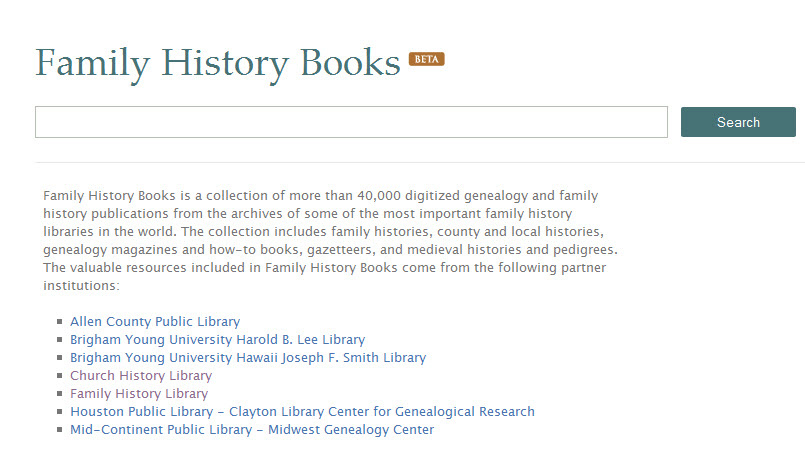This screenshot has width=805, height=468.
Task: Open the Allen County Public Library link
Action: coord(155,322)
